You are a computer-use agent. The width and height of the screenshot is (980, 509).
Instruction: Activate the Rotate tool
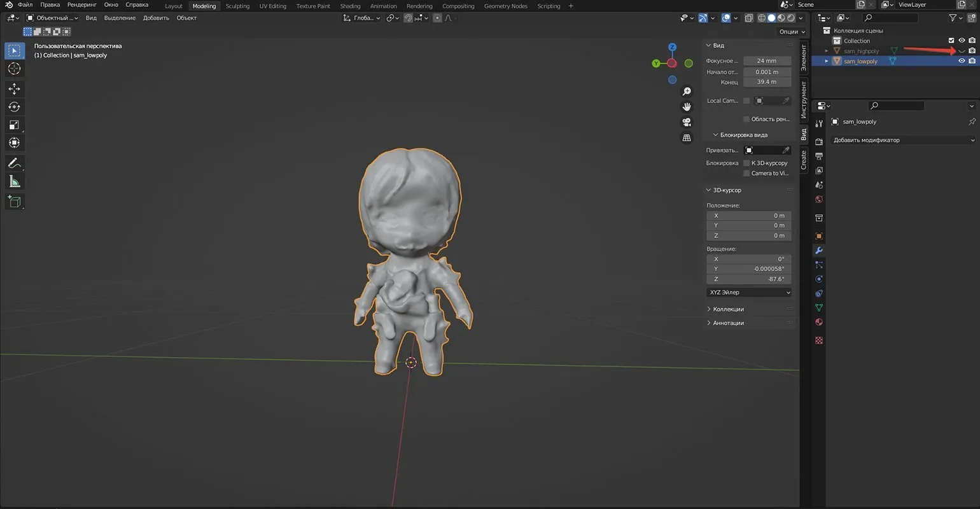(x=14, y=107)
